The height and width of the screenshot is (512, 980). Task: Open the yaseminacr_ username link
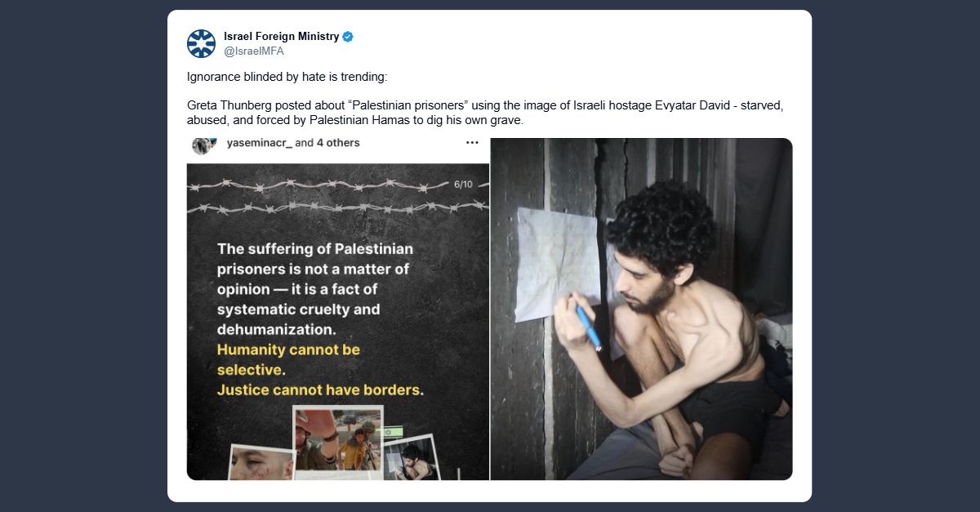(259, 143)
